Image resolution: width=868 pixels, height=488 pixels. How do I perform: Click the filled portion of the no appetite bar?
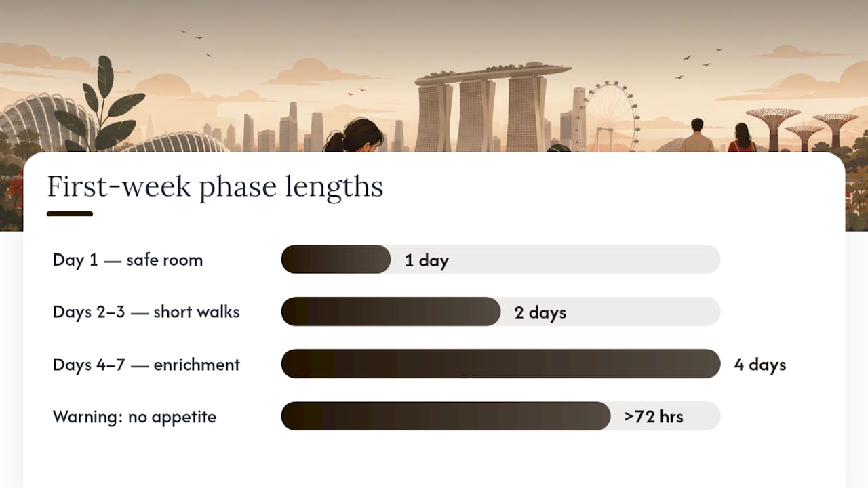[x=446, y=416]
